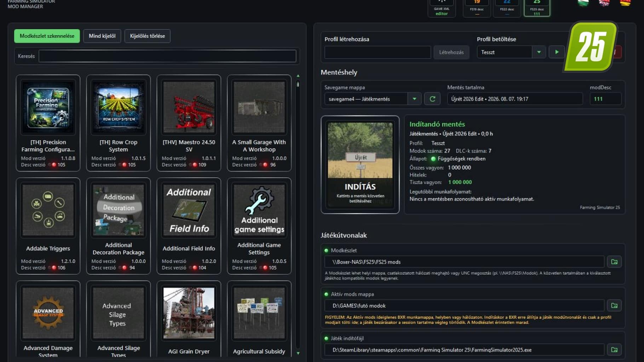Viewport: 644px width, 362px height.
Task: Browse folder for the Aktív mods mappa path
Action: (614, 305)
